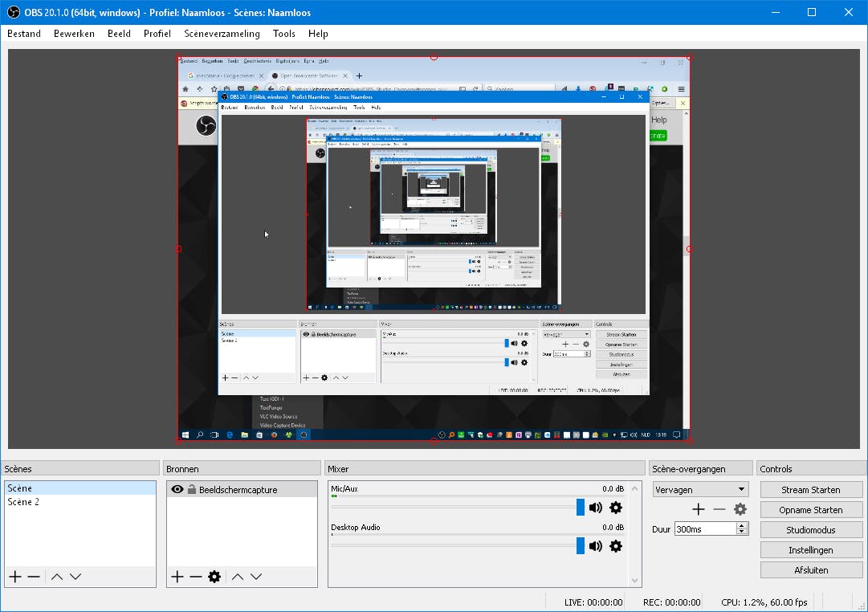Move source down with down arrow icon

click(x=256, y=576)
